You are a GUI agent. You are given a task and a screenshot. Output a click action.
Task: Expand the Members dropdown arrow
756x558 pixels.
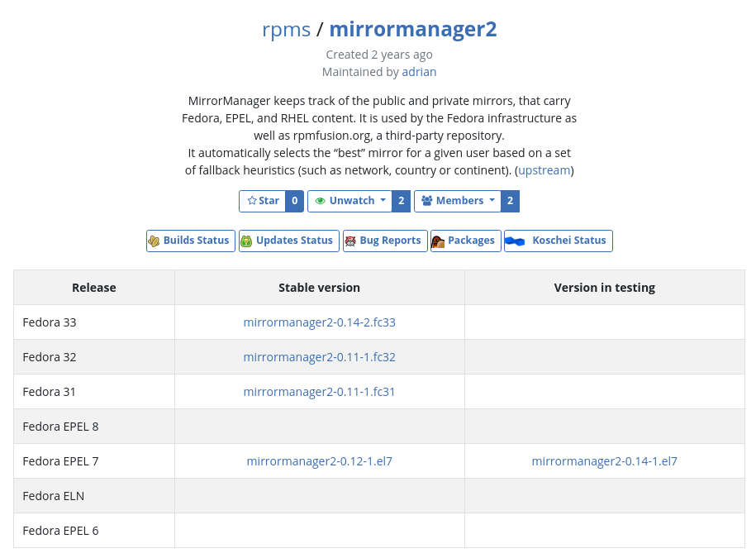(492, 200)
